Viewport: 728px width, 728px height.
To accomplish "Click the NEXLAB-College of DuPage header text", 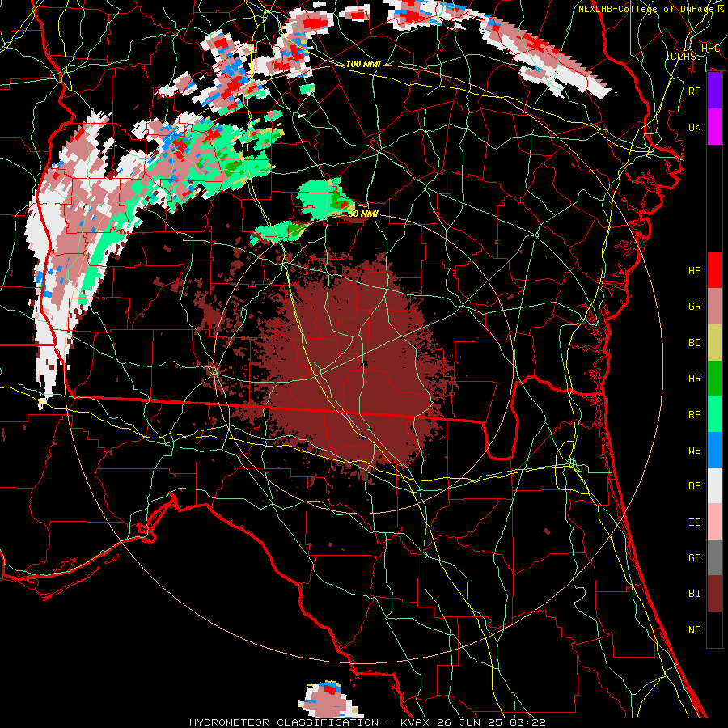I will point(647,9).
